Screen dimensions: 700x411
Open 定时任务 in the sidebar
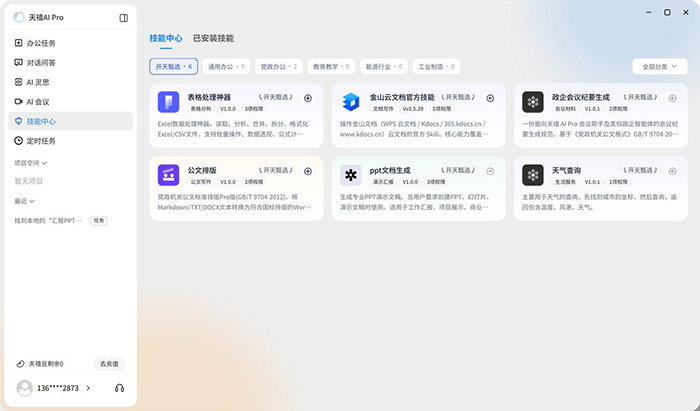(x=71, y=141)
